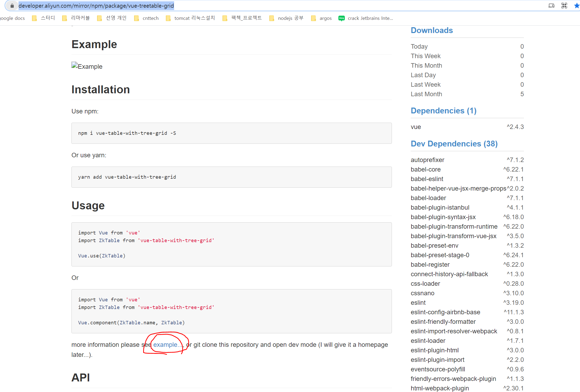580x392 pixels.
Task: Click the broken Example image icon
Action: [x=74, y=65]
